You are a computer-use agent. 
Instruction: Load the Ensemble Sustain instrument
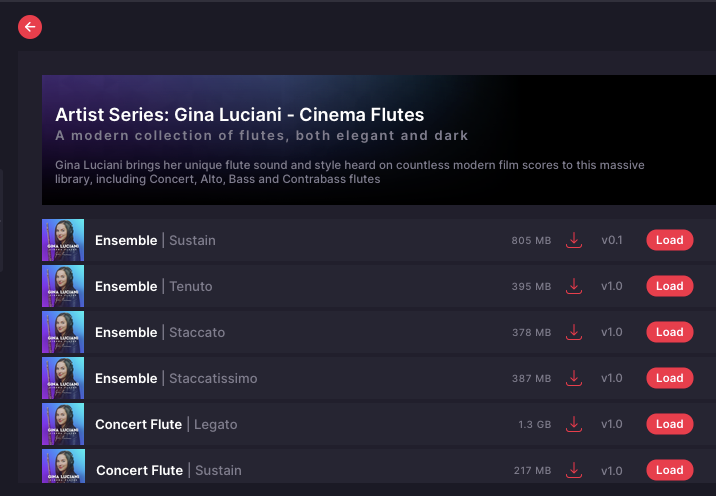click(x=669, y=240)
